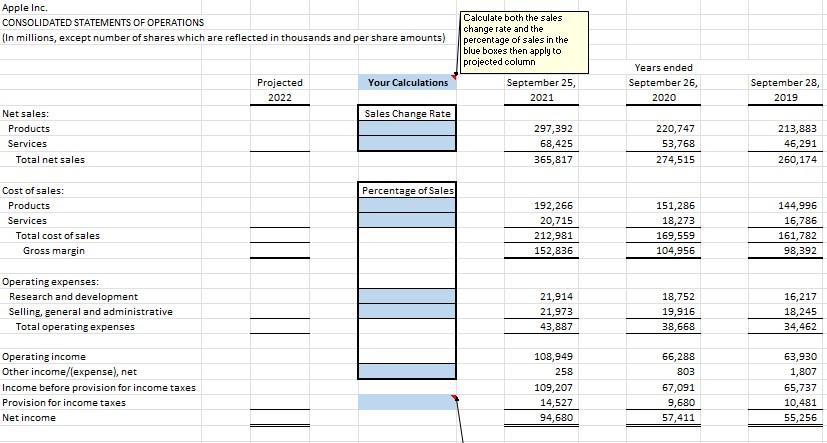Select blue Provision for income taxes cell

click(407, 402)
